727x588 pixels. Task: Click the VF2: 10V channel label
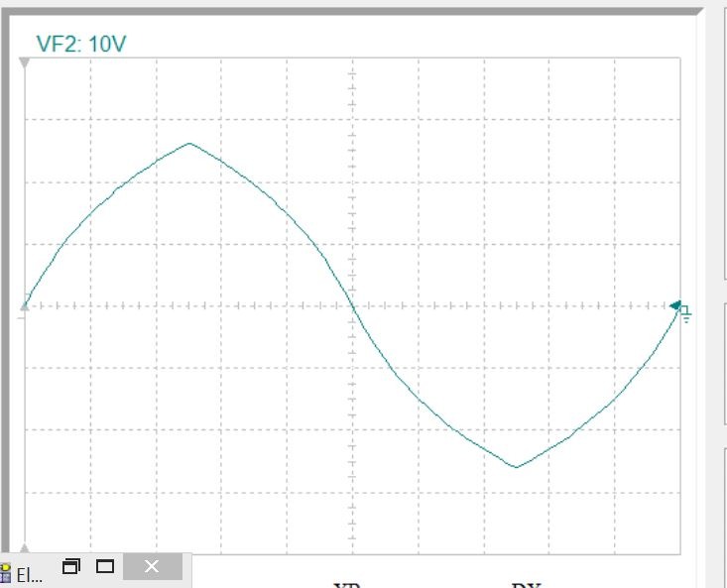point(81,44)
